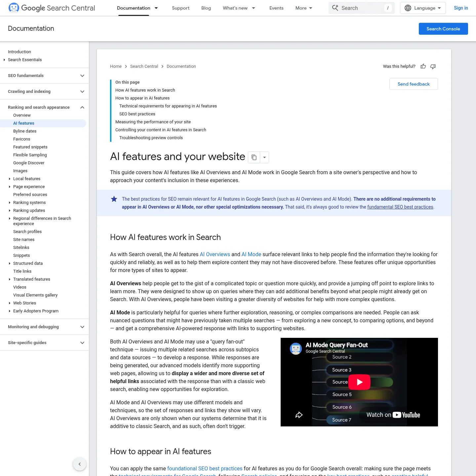Focus the Search input field
The image size is (476, 476).
click(362, 8)
